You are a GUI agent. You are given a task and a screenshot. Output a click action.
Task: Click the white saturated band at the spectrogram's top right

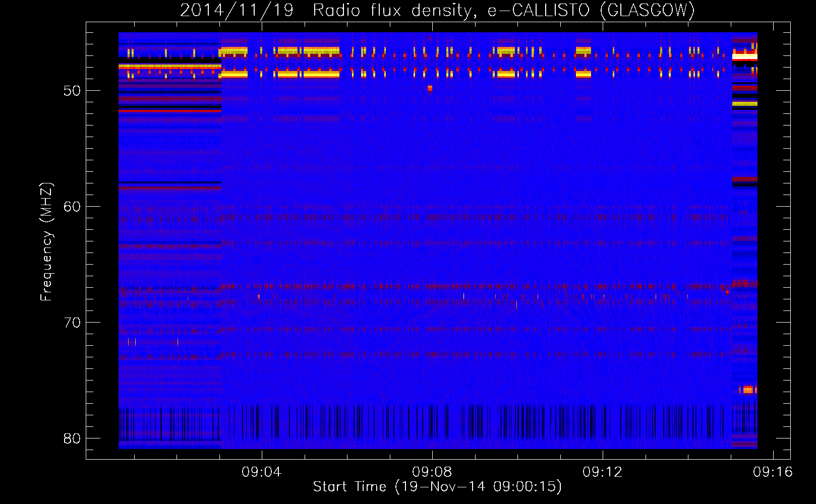[x=745, y=57]
